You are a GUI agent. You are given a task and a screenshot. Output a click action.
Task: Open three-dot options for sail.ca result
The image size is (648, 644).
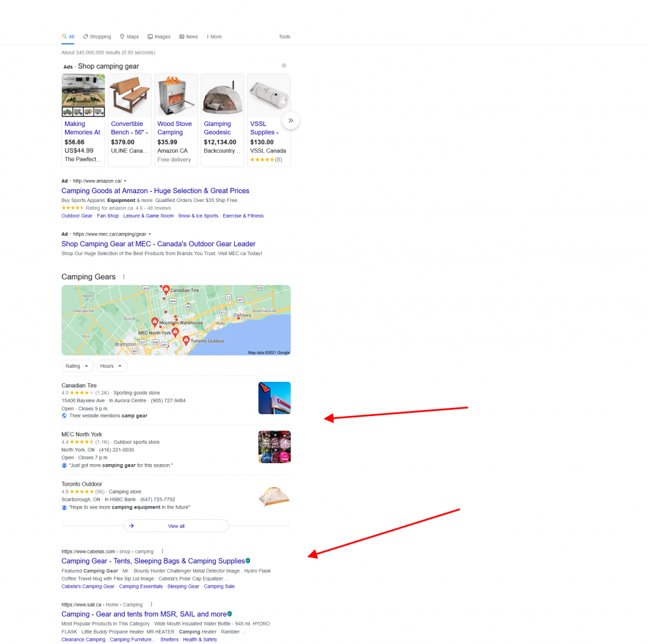pyautogui.click(x=152, y=604)
